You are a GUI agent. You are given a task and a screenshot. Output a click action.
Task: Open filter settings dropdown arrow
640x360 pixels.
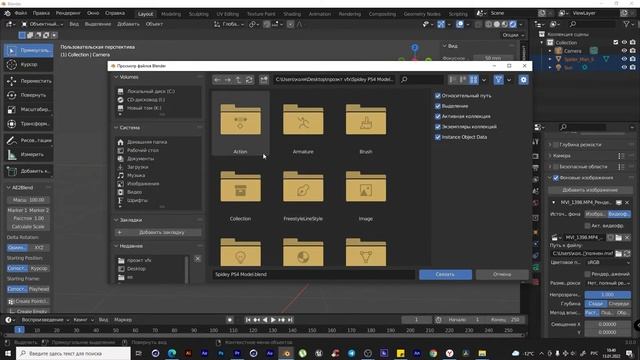tap(509, 80)
